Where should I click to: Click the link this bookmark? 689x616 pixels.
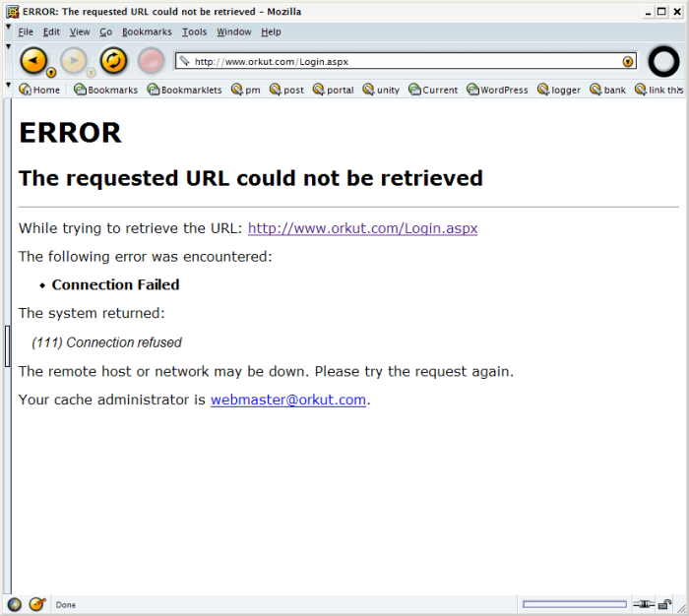pos(659,90)
